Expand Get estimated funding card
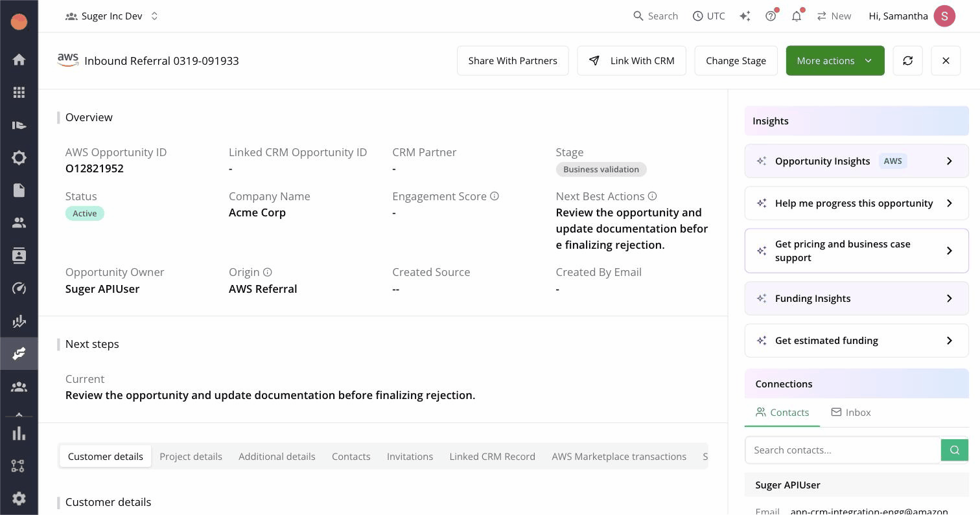This screenshot has width=980, height=515. click(x=856, y=340)
